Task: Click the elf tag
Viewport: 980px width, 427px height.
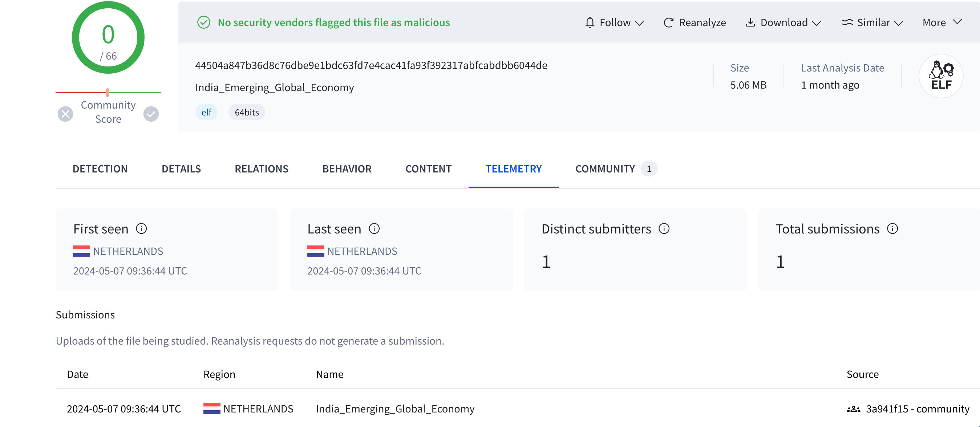Action: click(206, 112)
